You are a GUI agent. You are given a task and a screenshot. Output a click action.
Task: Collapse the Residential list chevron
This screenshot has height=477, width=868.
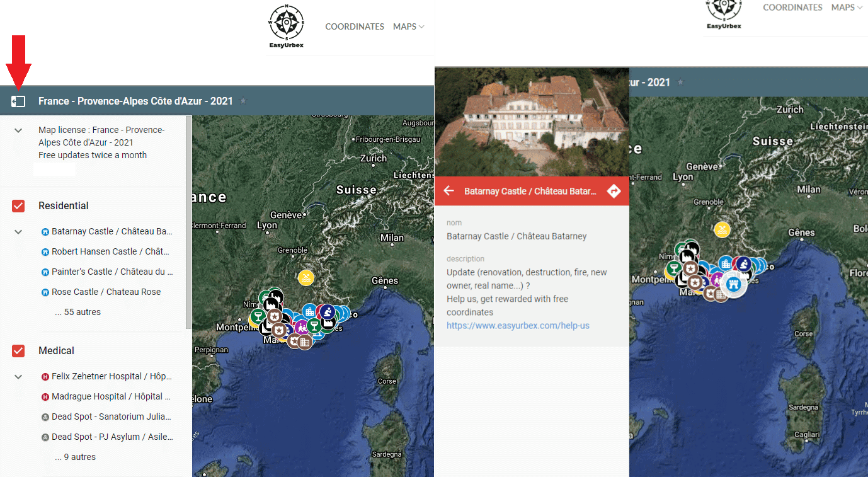18,232
